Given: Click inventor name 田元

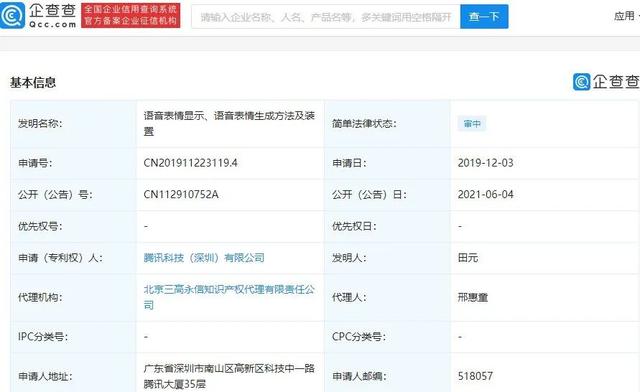Looking at the screenshot, I should pyautogui.click(x=468, y=258).
